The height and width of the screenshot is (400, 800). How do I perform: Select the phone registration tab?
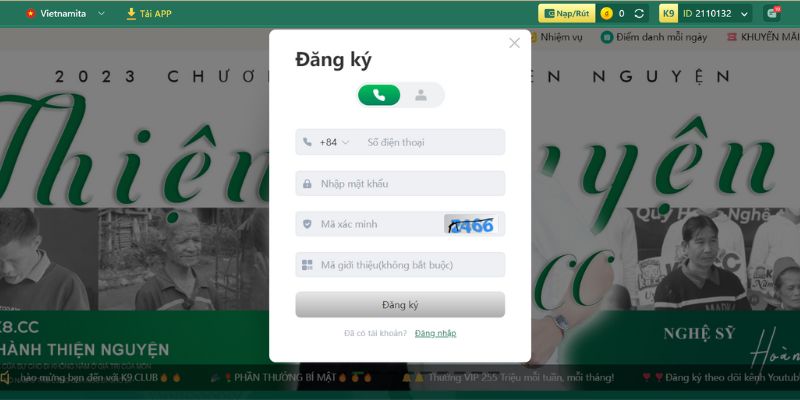(x=379, y=95)
